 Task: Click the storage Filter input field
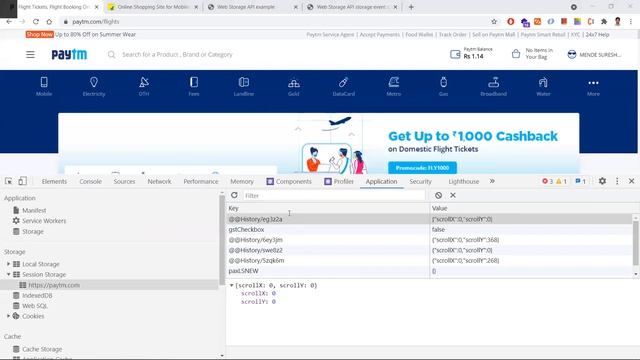pyautogui.click(x=334, y=196)
